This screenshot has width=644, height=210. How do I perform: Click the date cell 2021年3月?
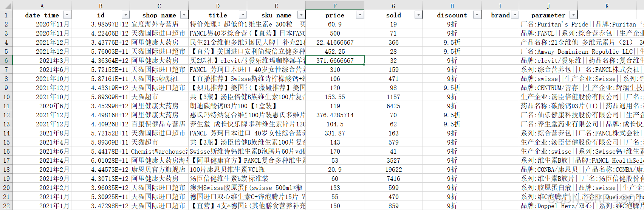pos(42,61)
